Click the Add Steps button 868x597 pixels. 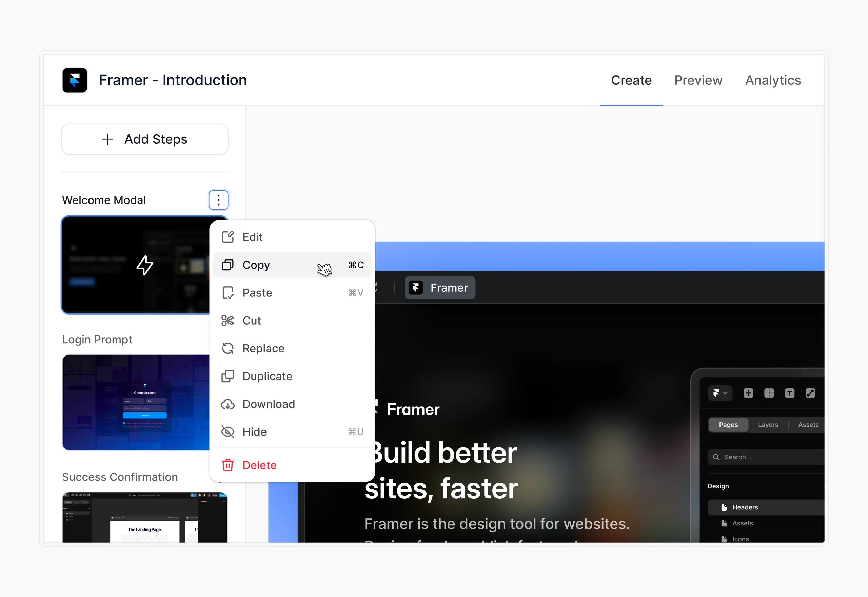tap(145, 139)
